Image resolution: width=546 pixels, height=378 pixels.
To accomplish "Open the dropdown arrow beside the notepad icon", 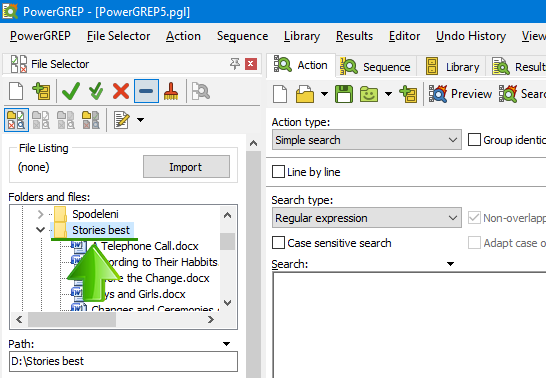I will point(140,120).
